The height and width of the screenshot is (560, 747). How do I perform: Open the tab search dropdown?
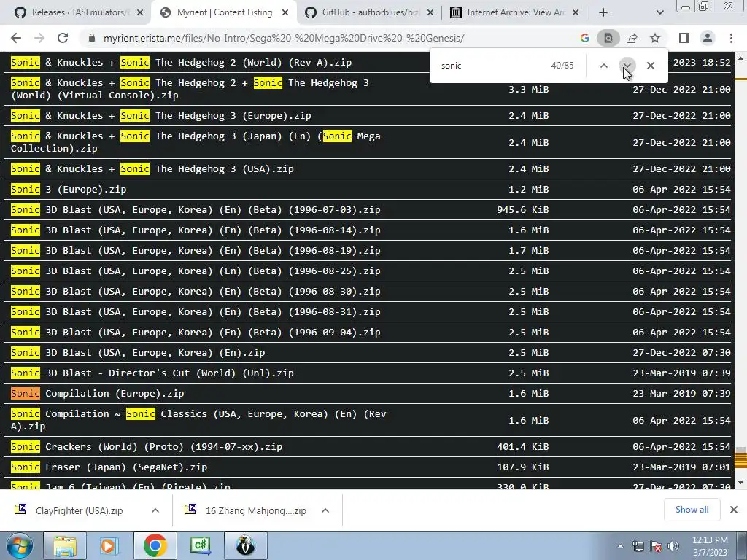pyautogui.click(x=659, y=12)
